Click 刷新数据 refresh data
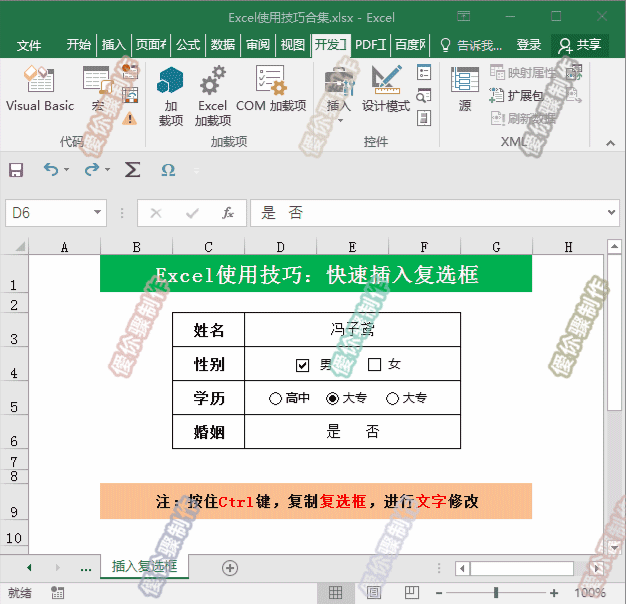The height and width of the screenshot is (604, 626). click(x=523, y=119)
